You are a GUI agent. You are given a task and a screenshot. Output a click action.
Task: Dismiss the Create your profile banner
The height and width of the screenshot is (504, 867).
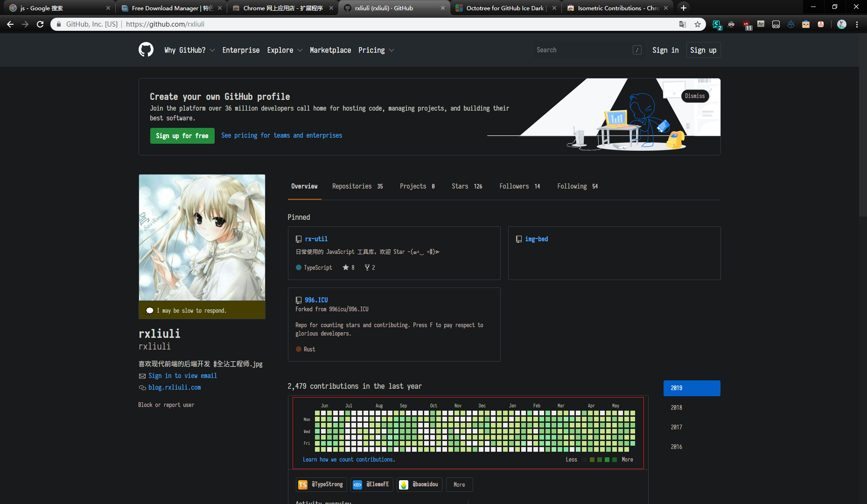tap(695, 96)
